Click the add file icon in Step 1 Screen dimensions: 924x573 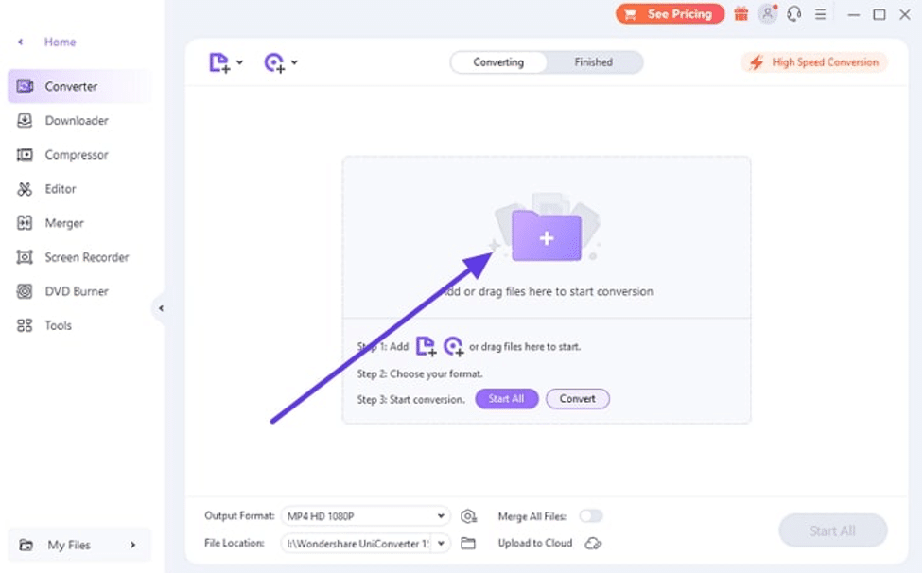tap(427, 347)
